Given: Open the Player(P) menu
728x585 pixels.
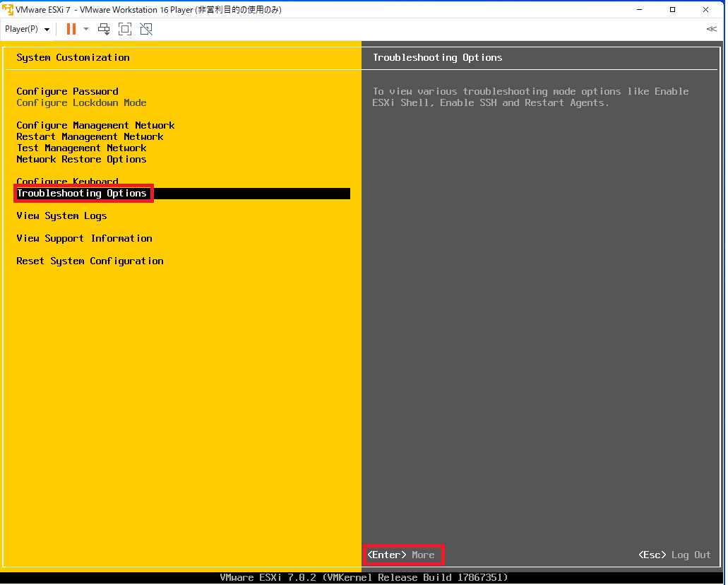Looking at the screenshot, I should coord(23,29).
